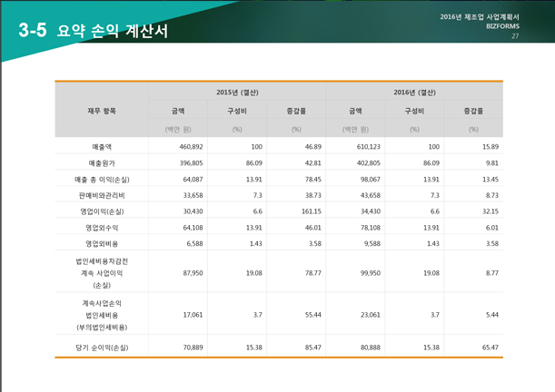
Task: Click the slide title '요약 손익 계산서'
Action: pos(113,31)
